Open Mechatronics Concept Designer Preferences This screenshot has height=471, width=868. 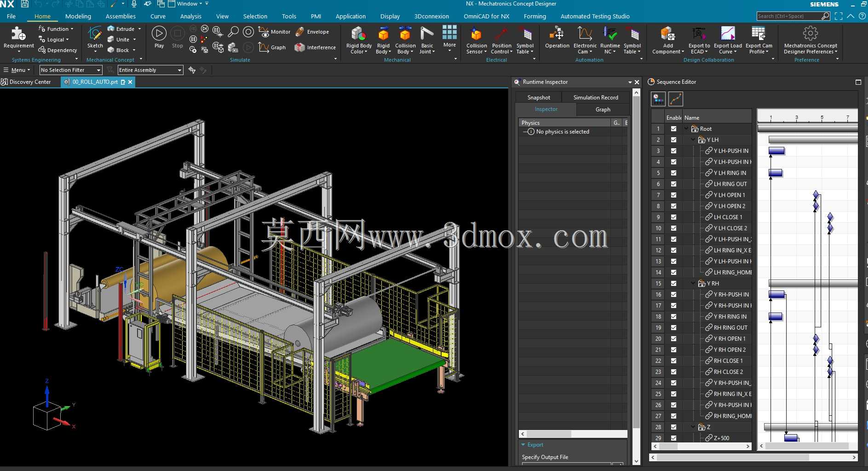click(811, 40)
